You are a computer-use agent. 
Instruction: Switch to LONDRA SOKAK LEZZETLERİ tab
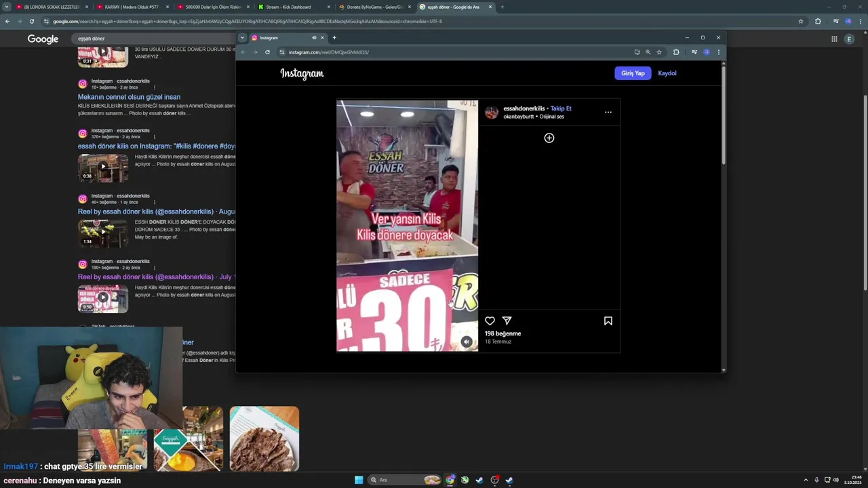[51, 7]
